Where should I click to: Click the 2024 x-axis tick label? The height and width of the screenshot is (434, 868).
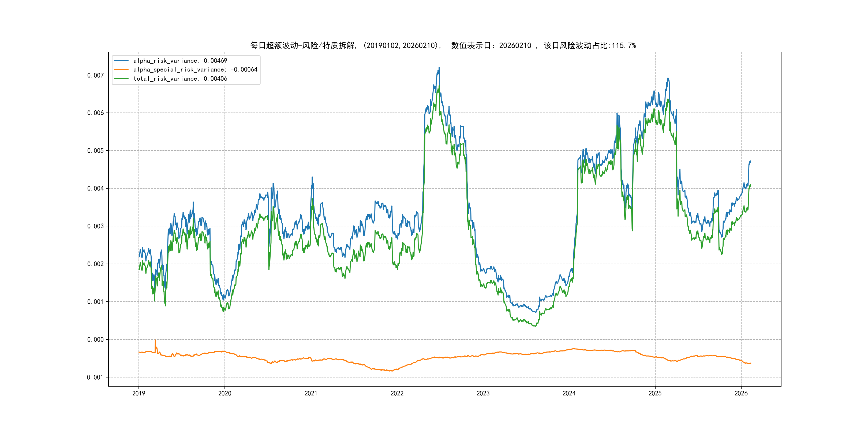tap(569, 393)
